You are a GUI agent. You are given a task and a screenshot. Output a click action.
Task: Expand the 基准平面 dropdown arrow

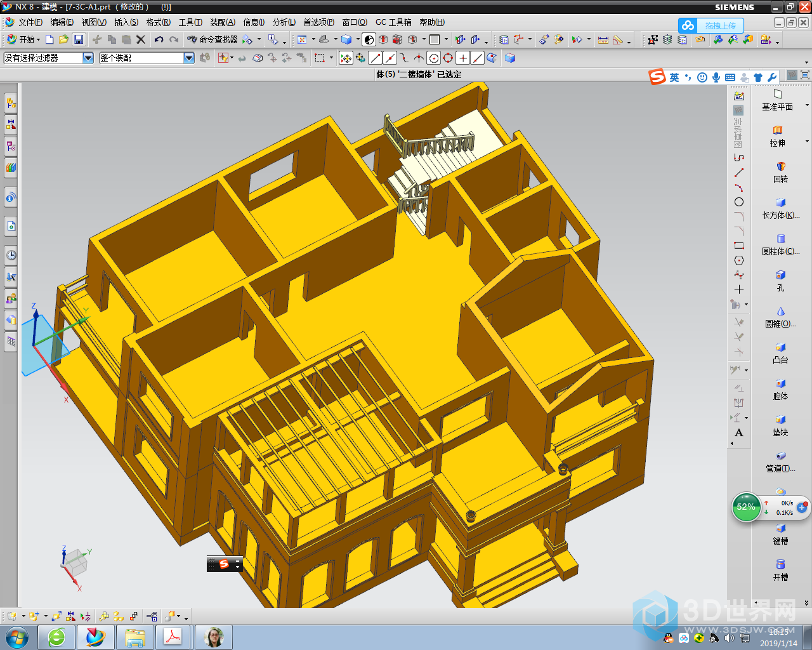(x=807, y=105)
